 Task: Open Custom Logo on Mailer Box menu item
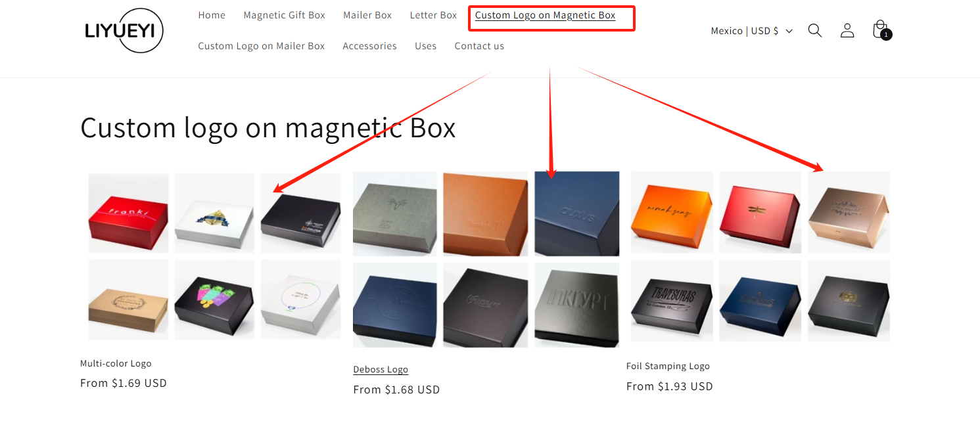click(262, 46)
